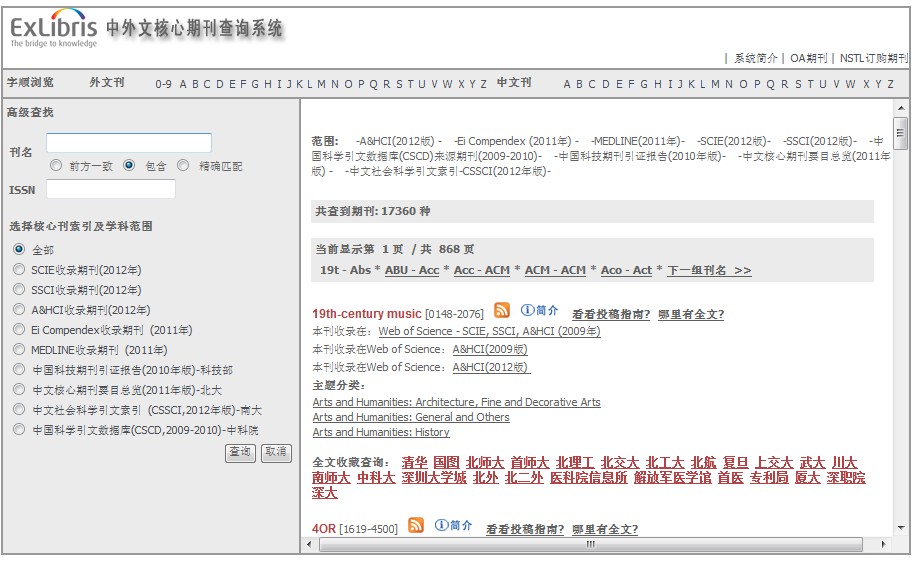
Task: Jump to next title group 下一组刊名
Action: coord(708,270)
